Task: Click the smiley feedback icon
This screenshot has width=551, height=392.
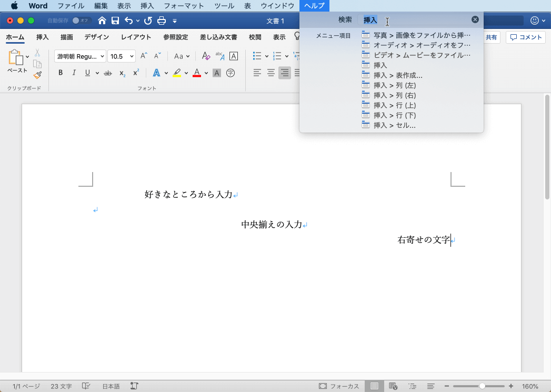Action: [535, 21]
